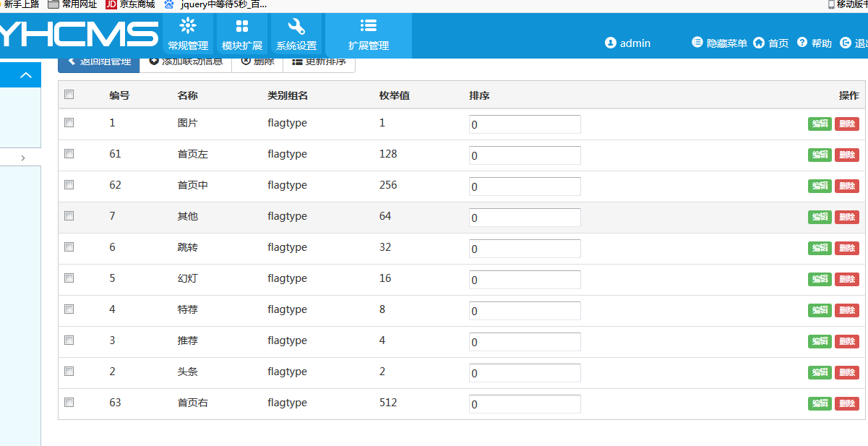This screenshot has width=868, height=446.
Task: Click the 帮助 question mark icon
Action: click(802, 43)
